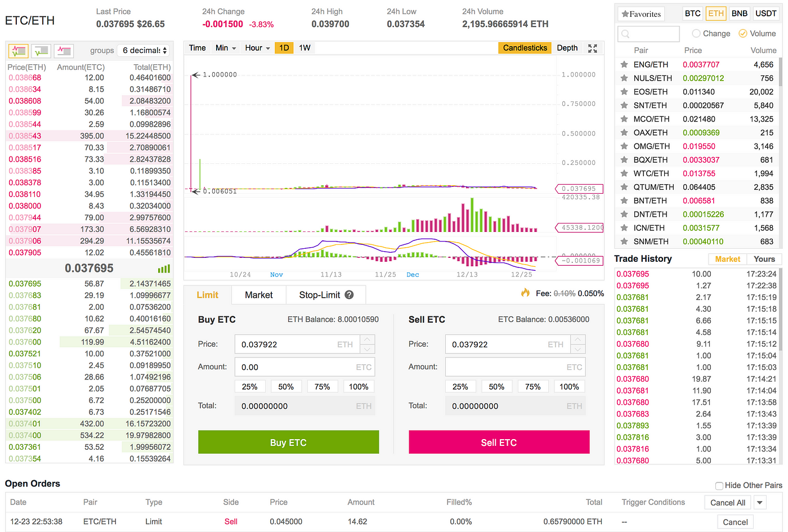Decrease the buy price stepper
Image resolution: width=788 pixels, height=532 pixels.
point(368,349)
